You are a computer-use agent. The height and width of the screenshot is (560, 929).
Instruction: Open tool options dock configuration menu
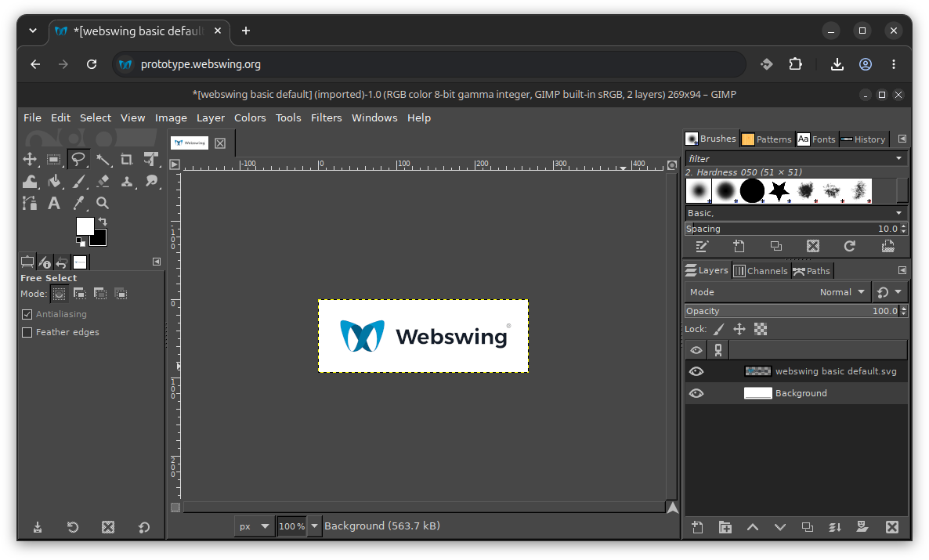click(x=157, y=262)
